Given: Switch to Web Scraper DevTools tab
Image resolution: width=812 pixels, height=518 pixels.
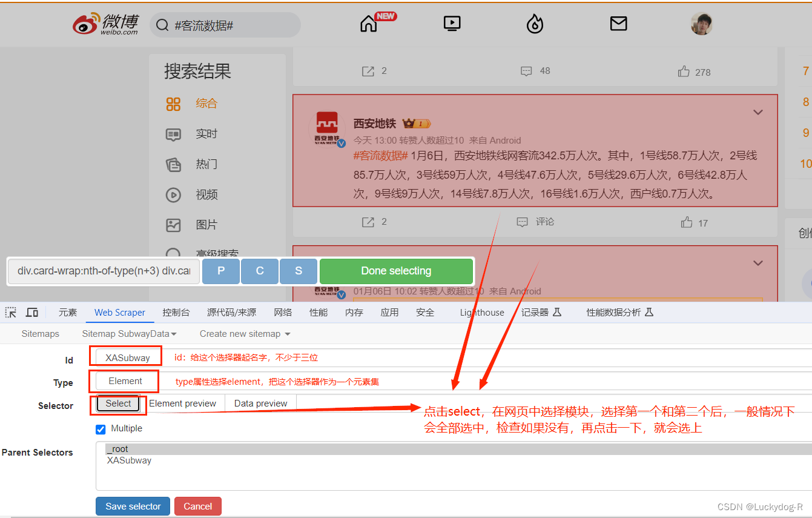Looking at the screenshot, I should tap(120, 313).
